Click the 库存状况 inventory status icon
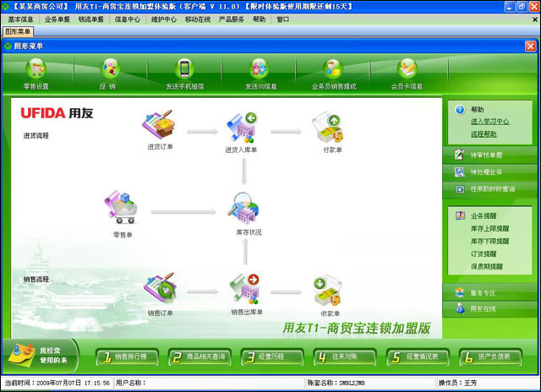The image size is (541, 392). [x=243, y=208]
